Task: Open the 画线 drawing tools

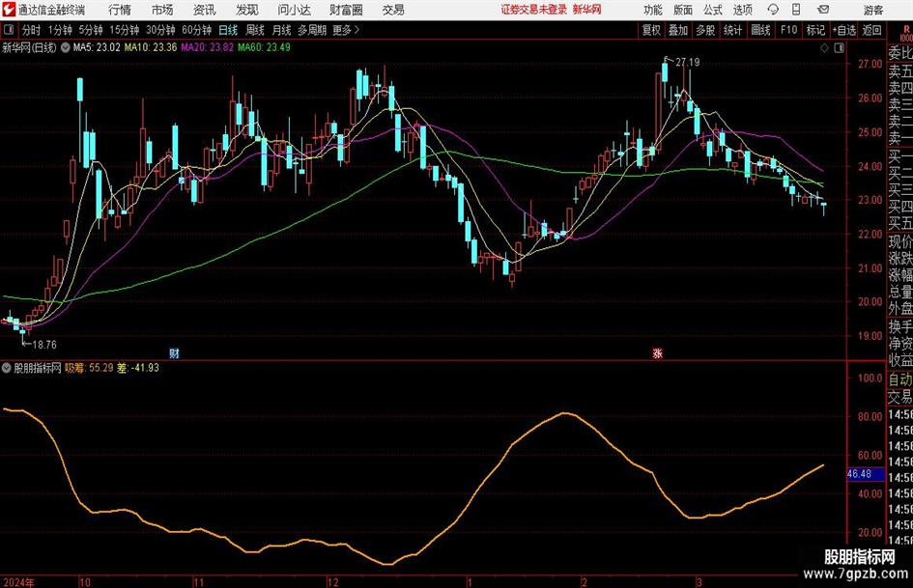Action: coord(760,30)
